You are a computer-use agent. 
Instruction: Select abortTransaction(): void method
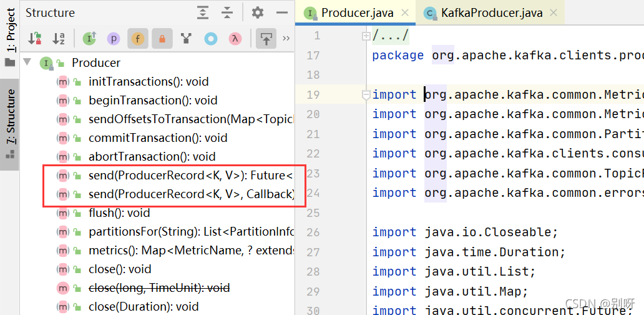(x=152, y=157)
